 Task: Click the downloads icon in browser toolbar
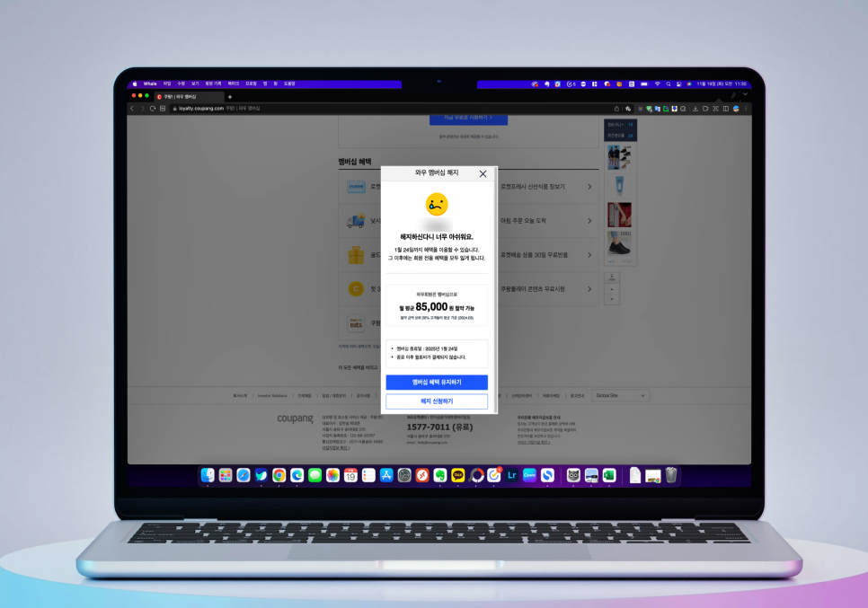pos(695,109)
